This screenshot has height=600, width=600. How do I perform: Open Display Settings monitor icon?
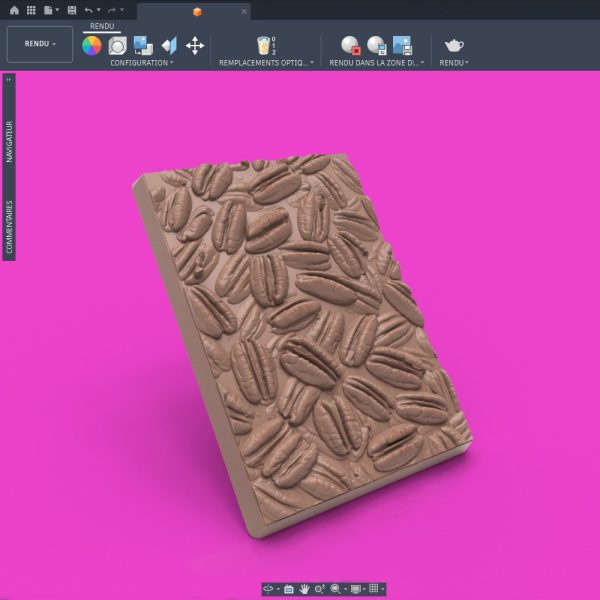pos(355,589)
